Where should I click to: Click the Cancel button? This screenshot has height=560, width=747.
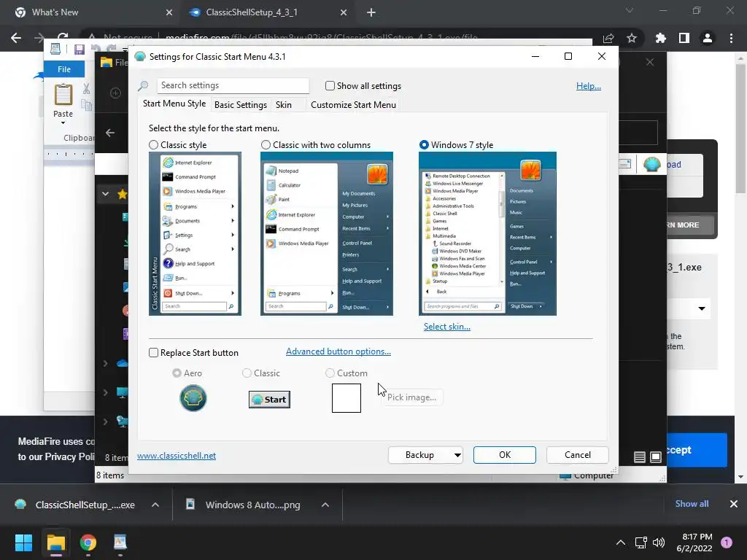pyautogui.click(x=578, y=455)
